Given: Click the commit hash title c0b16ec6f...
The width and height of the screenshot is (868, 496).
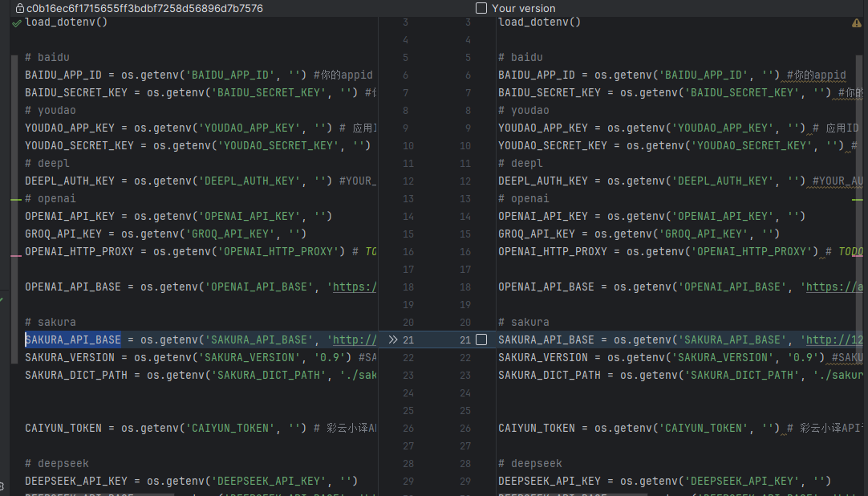Looking at the screenshot, I should 144,8.
